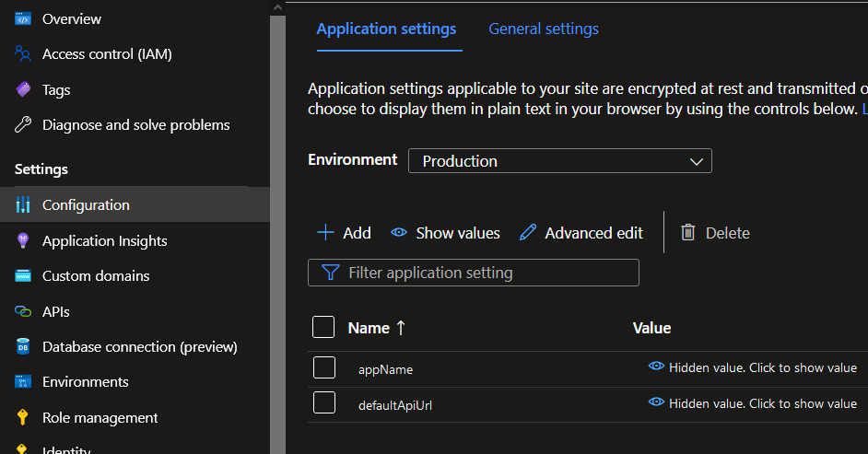Open Access control (IAM) icon
This screenshot has width=868, height=454.
[x=23, y=54]
